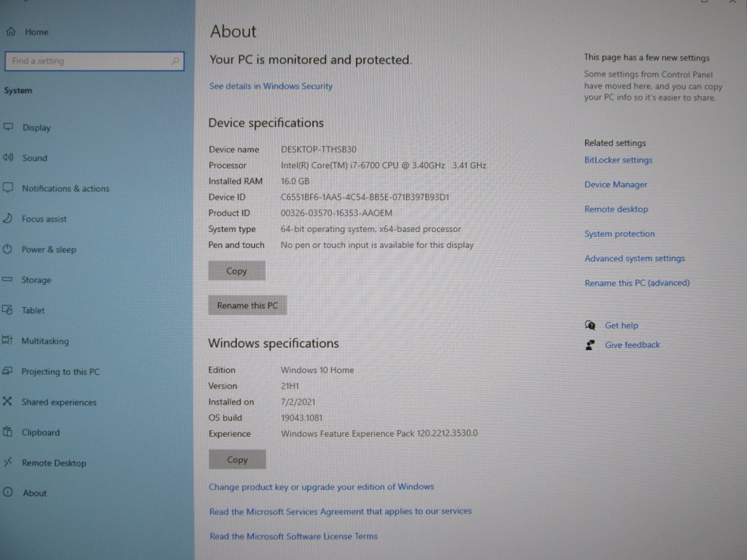Screen dimensions: 747x560
Task: Select the Windows Feature Experience Pack value
Action: (x=379, y=433)
